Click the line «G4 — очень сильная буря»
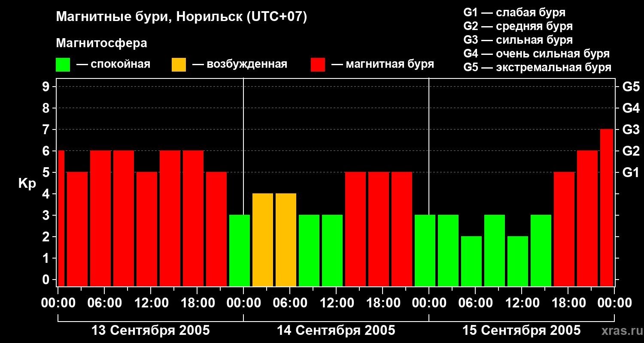 coord(537,54)
